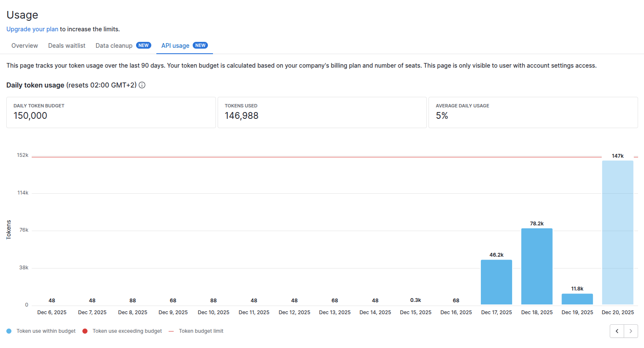Viewport: 644px width, 348px height.
Task: Click the Dec 18, 2025 bar
Action: [x=537, y=266]
